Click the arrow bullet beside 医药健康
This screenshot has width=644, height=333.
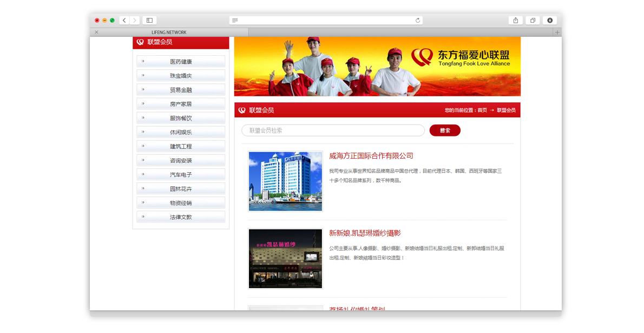143,61
